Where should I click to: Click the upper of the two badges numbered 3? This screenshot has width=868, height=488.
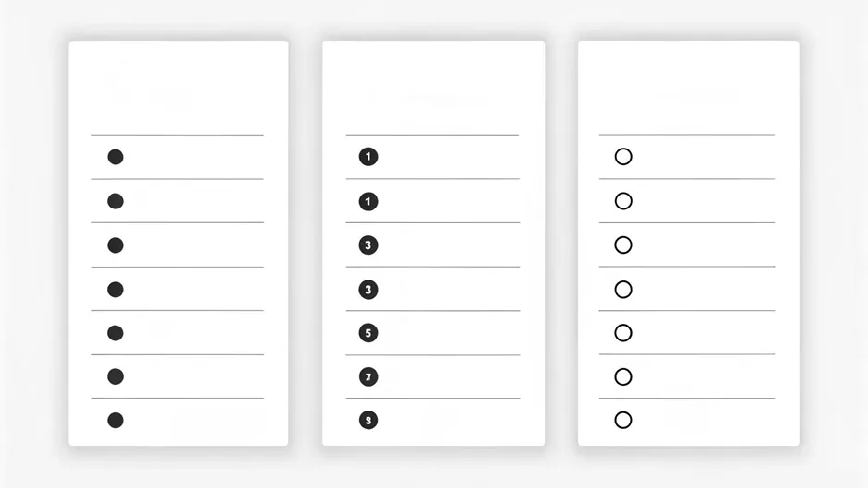(368, 245)
